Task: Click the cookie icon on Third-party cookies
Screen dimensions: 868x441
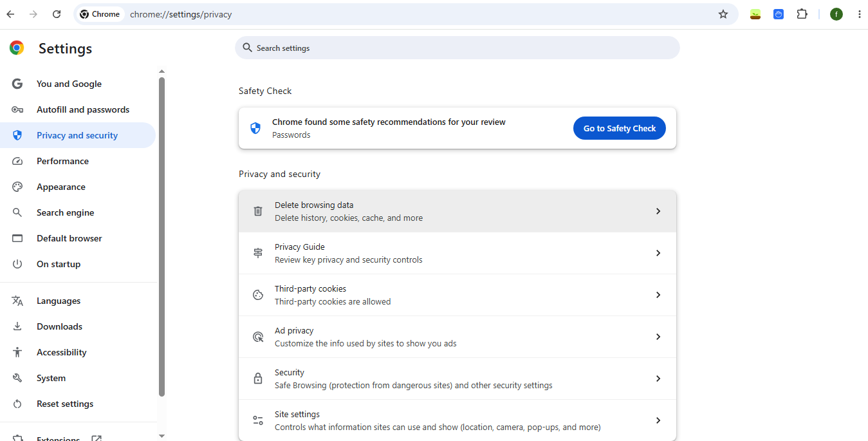Action: [x=258, y=295]
